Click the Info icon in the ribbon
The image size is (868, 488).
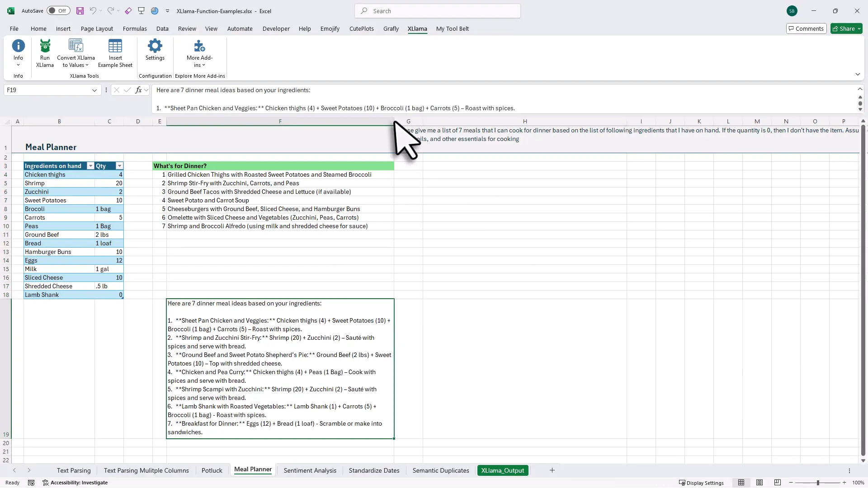pyautogui.click(x=18, y=47)
